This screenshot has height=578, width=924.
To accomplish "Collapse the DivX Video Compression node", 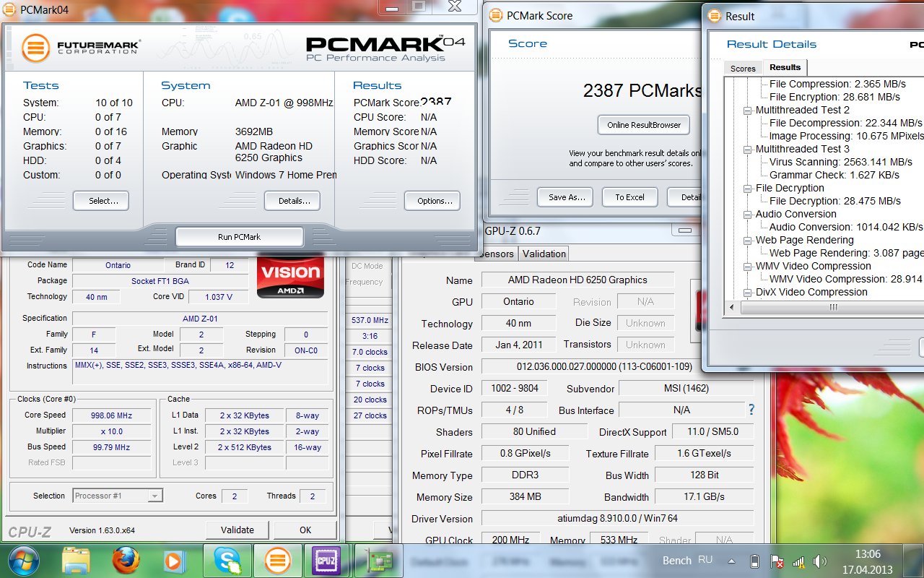I will point(748,293).
